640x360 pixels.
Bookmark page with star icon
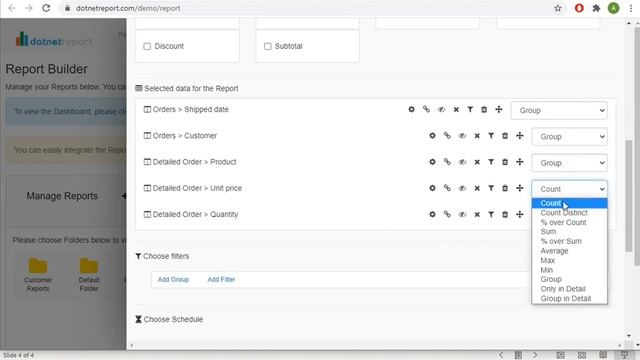point(558,8)
